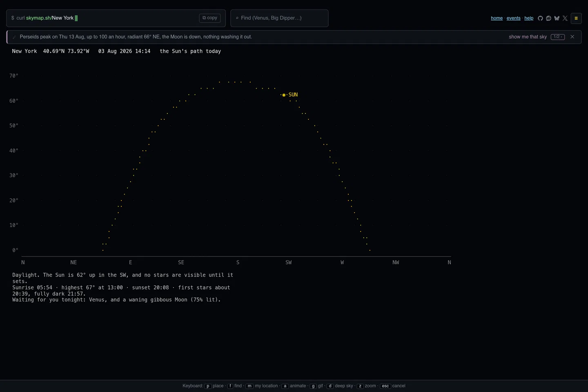Click the 'Sunrise 05:54' summary line

121,291
